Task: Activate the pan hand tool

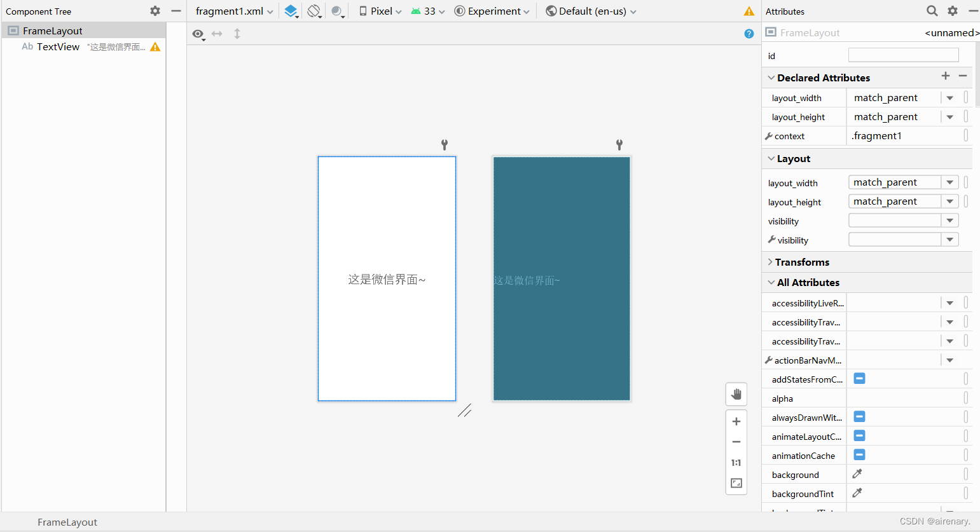Action: (x=736, y=395)
